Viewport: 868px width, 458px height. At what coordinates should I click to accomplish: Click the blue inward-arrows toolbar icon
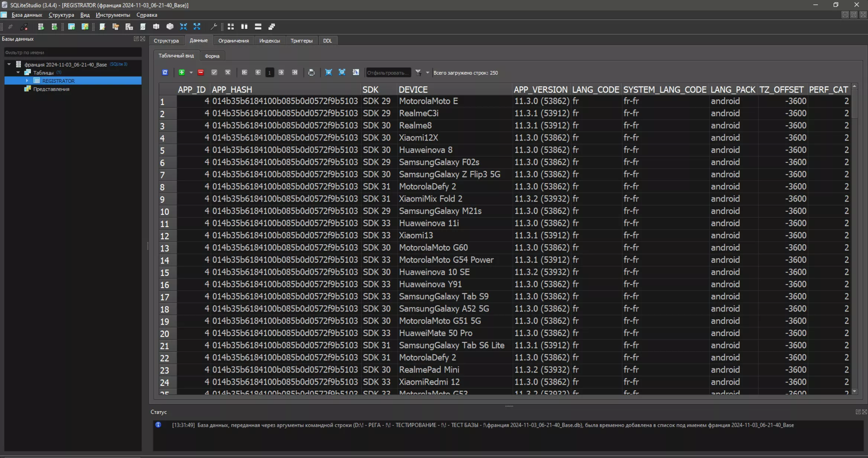[184, 26]
